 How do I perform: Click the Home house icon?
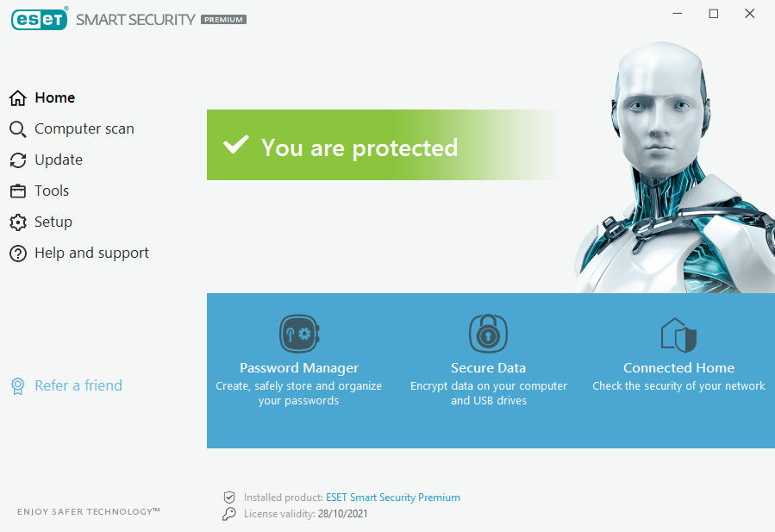pos(18,98)
